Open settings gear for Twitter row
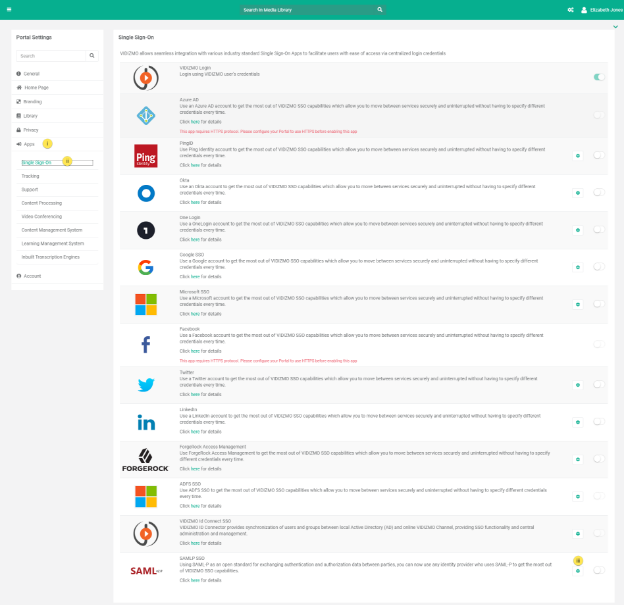The image size is (624, 606). pyautogui.click(x=578, y=385)
